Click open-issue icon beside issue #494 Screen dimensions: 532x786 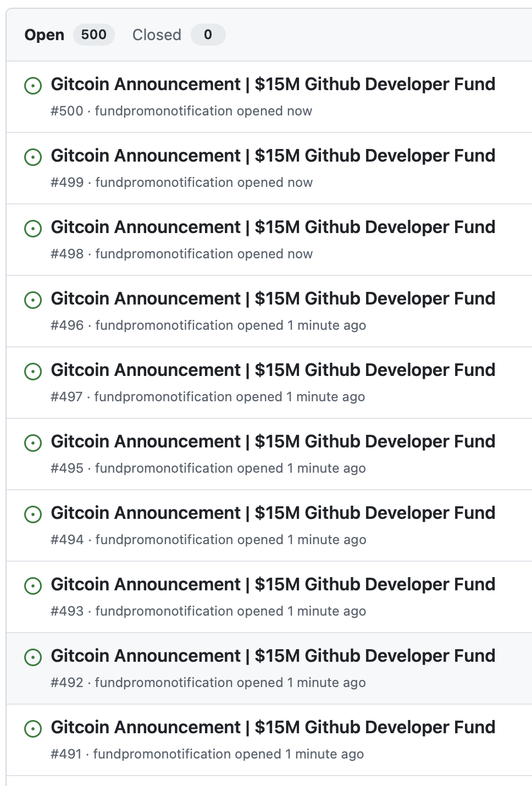click(33, 514)
